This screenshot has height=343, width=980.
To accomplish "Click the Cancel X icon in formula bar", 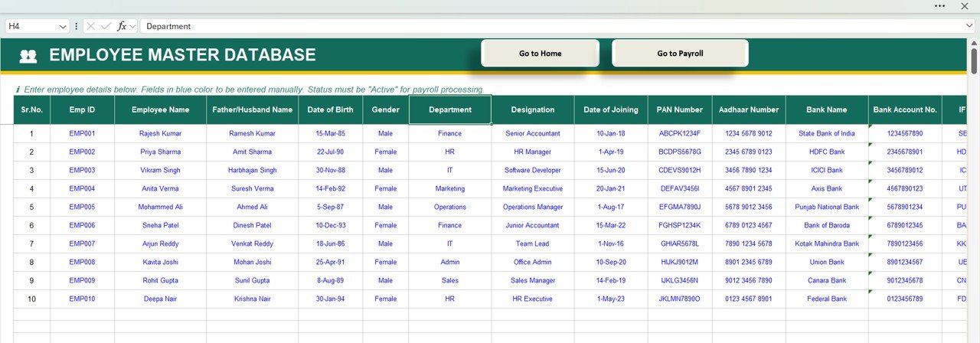I will coord(92,26).
